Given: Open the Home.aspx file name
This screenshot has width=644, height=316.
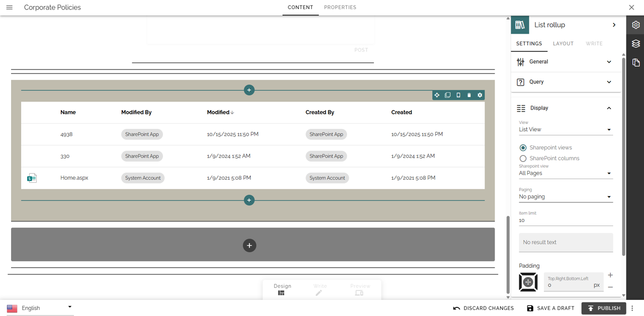Looking at the screenshot, I should (x=74, y=178).
